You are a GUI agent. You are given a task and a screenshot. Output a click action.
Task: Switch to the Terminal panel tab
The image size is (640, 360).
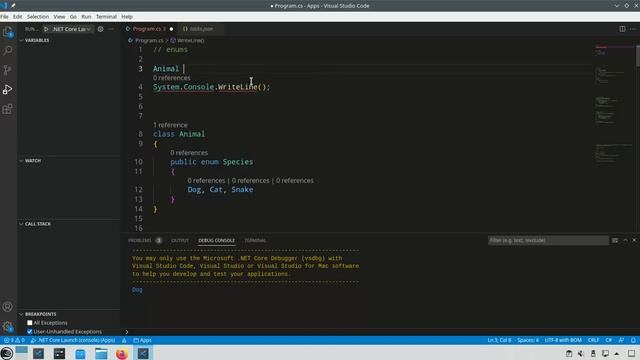[x=255, y=240]
